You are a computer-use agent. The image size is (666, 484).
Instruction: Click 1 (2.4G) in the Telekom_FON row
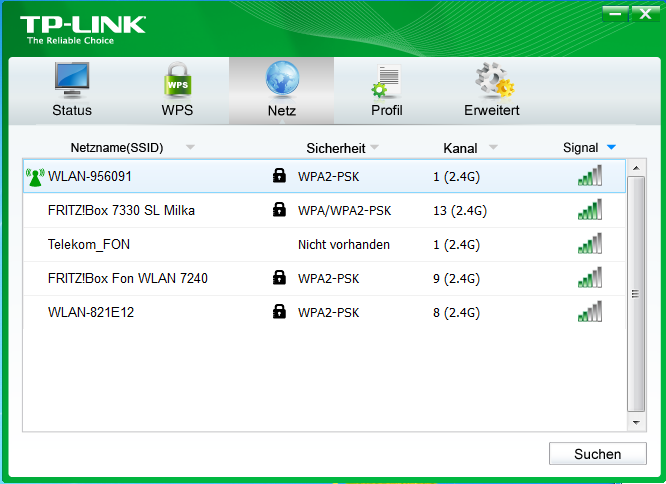coord(457,245)
